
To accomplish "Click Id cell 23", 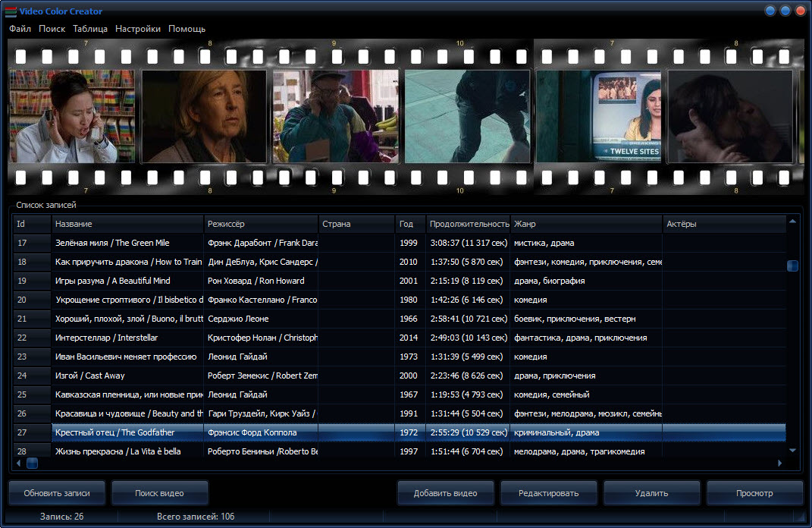I will click(x=32, y=357).
